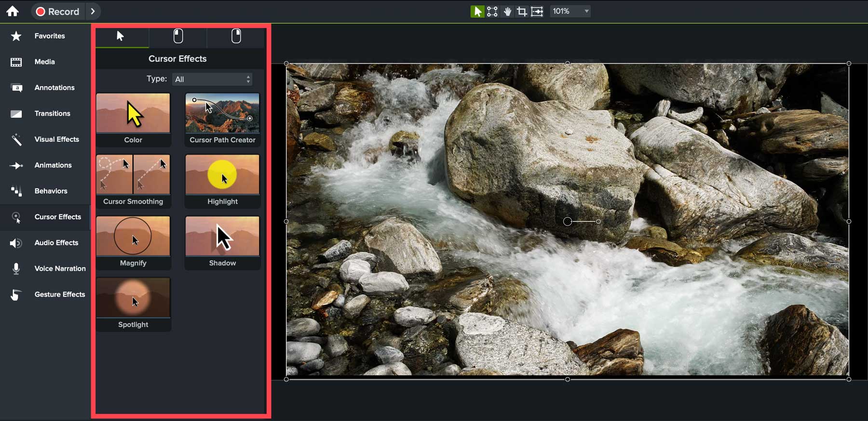Click the Gesture Effects hand icon
The image size is (868, 421).
(x=16, y=295)
